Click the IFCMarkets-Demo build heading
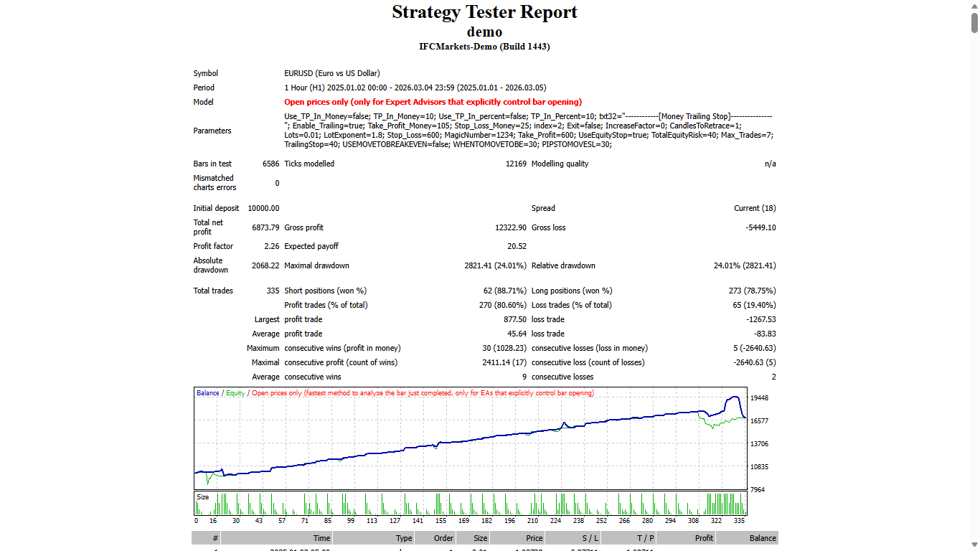The width and height of the screenshot is (980, 551). click(484, 46)
